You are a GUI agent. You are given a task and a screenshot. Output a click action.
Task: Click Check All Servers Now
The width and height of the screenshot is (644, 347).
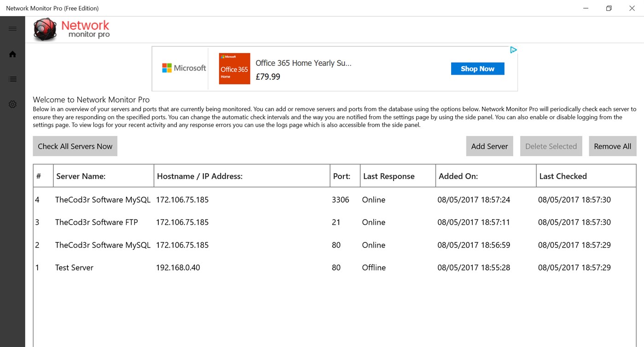pyautogui.click(x=75, y=146)
